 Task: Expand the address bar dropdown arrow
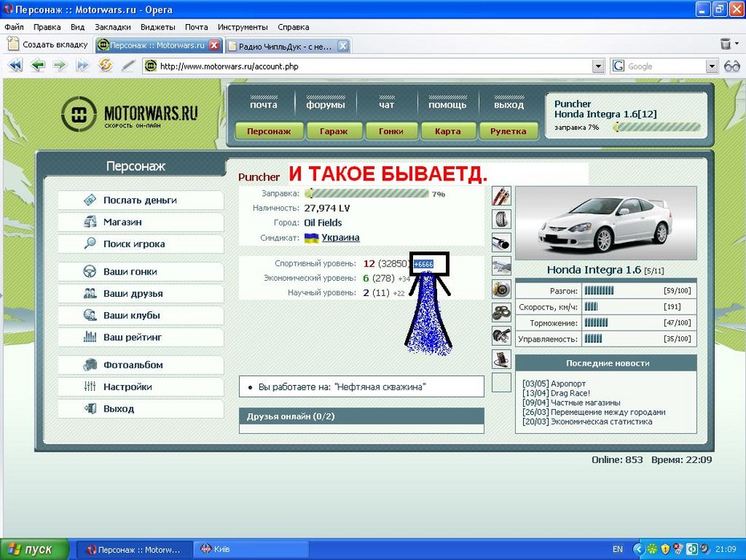tap(598, 66)
